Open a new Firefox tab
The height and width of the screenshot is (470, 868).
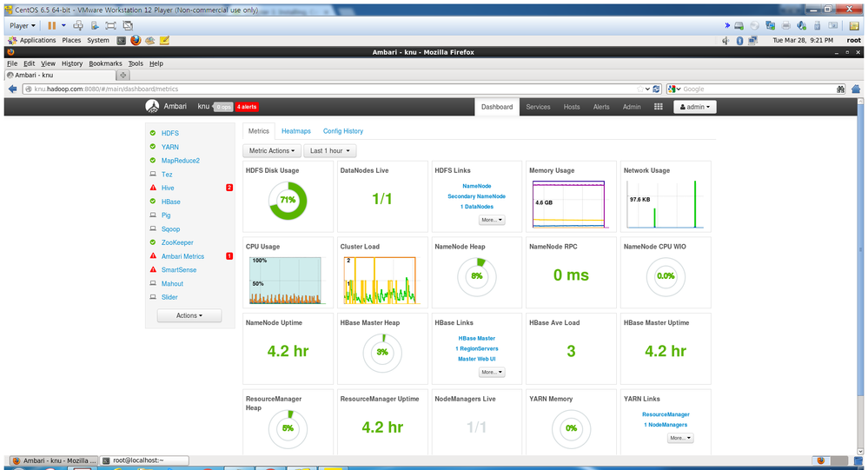coord(123,76)
